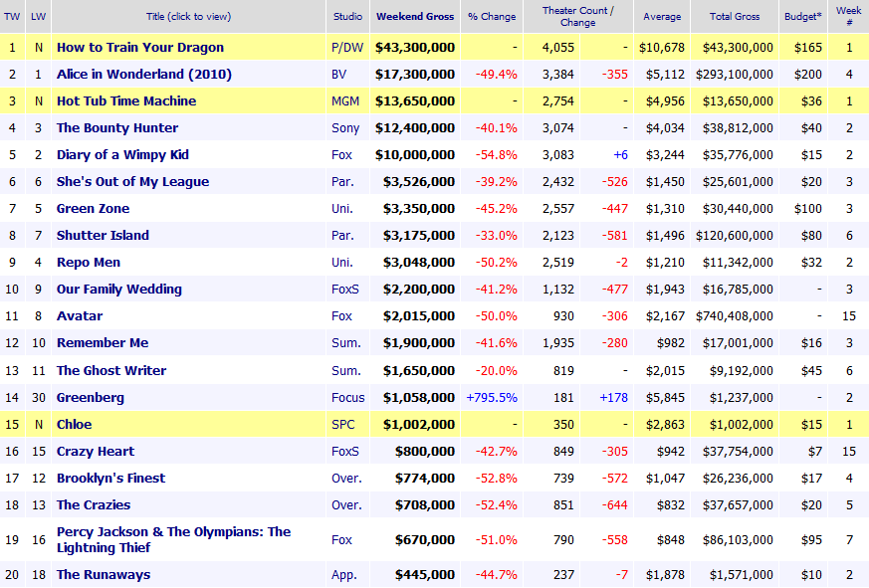Image resolution: width=869 pixels, height=588 pixels.
Task: Sort by % Change column header
Action: pos(492,17)
